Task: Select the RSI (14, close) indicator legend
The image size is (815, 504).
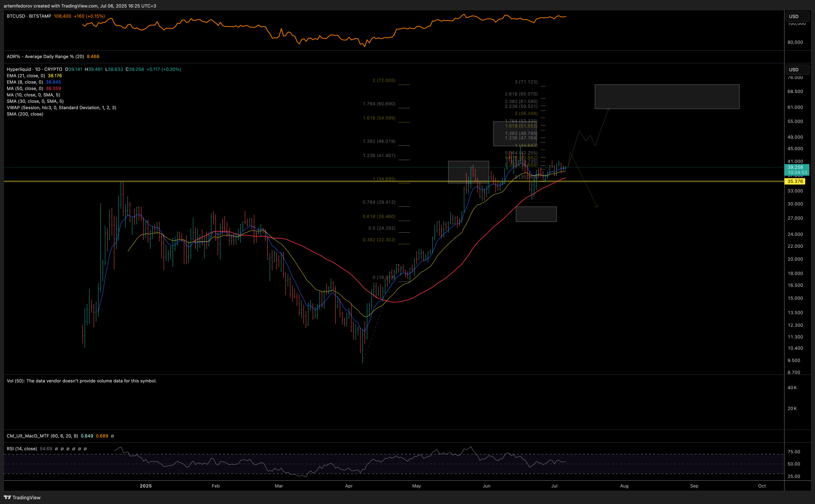Action: [22, 449]
